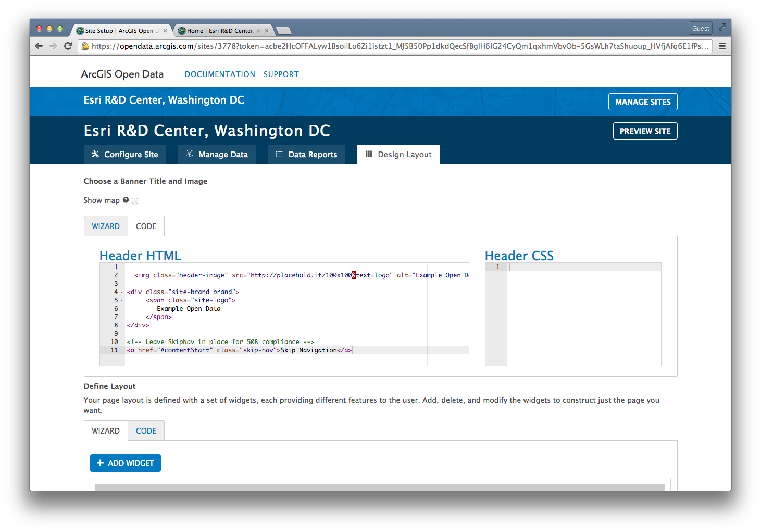The width and height of the screenshot is (761, 532).
Task: Select the banner CODE tab
Action: [146, 226]
